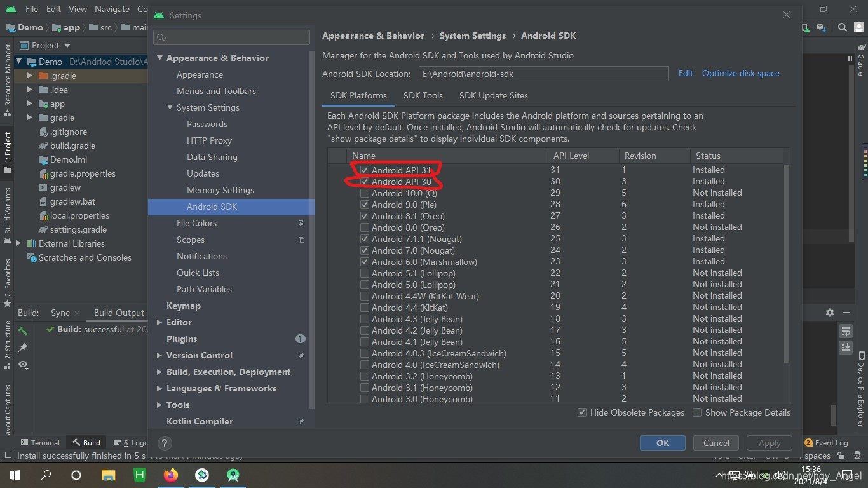The image size is (868, 488).
Task: Open the SDK Manager cube download icon
Action: point(822,27)
